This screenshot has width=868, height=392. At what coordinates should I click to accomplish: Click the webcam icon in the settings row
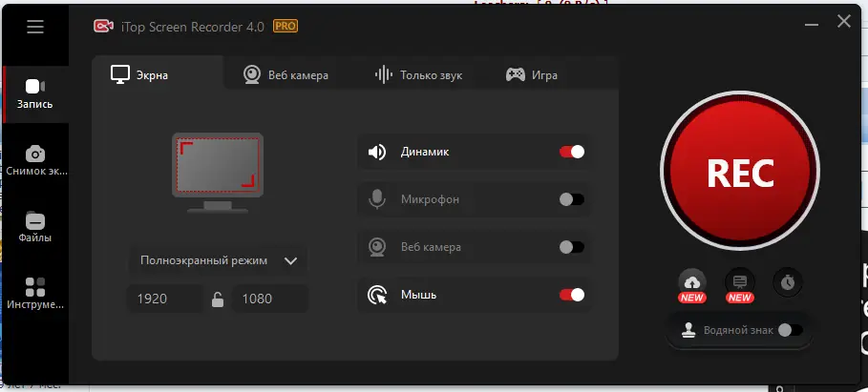377,247
